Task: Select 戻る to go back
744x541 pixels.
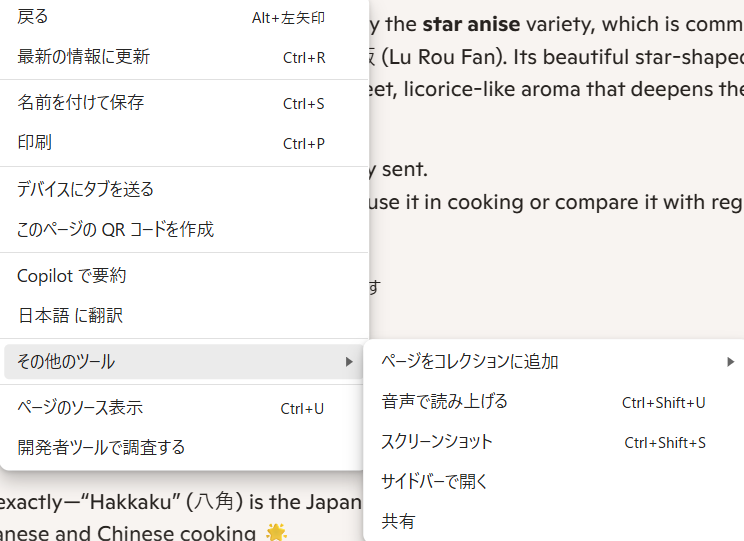Action: (184, 17)
